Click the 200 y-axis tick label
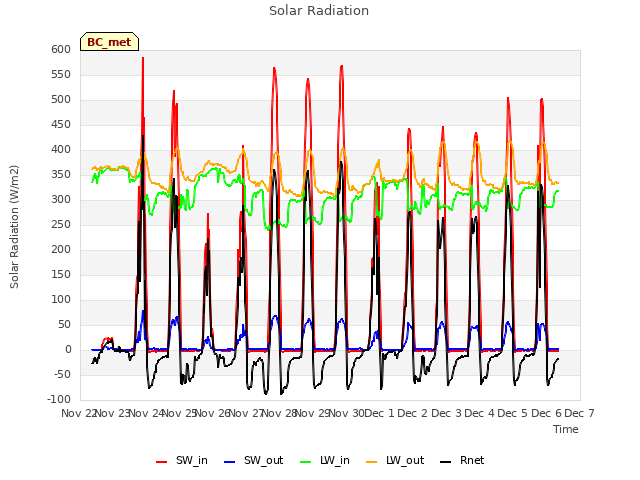This screenshot has height=480, width=640. point(61,249)
